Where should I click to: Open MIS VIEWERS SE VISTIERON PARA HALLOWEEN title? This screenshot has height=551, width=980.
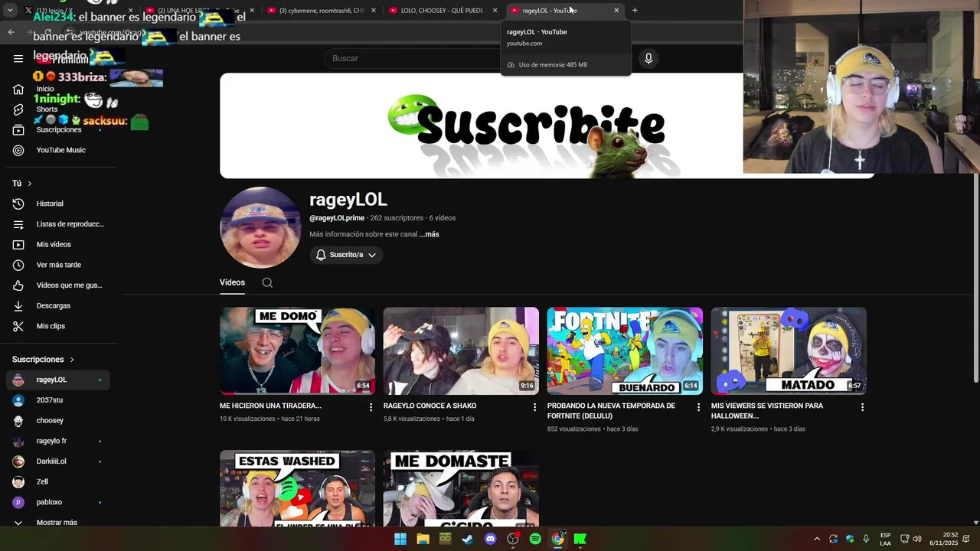[x=767, y=411]
